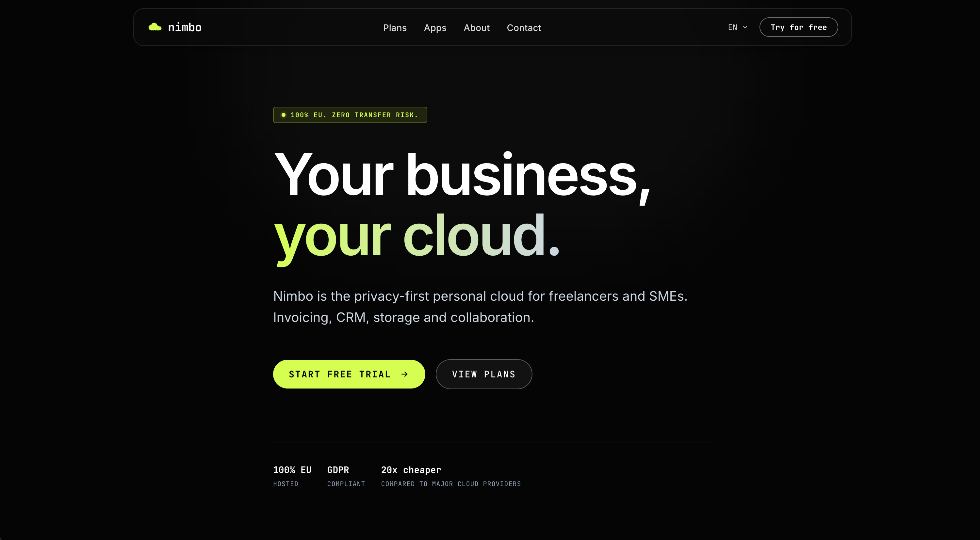Click the green dot in EU badge
Image resolution: width=980 pixels, height=540 pixels.
284,115
